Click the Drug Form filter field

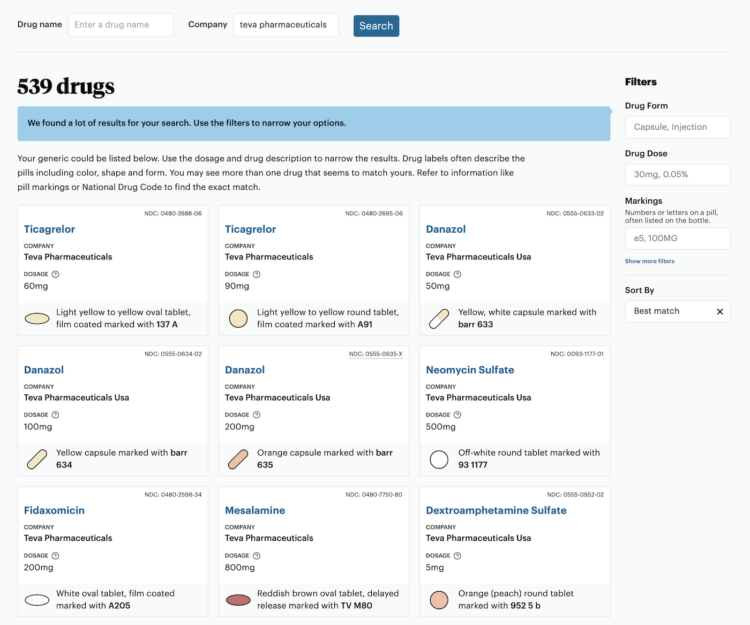(677, 127)
